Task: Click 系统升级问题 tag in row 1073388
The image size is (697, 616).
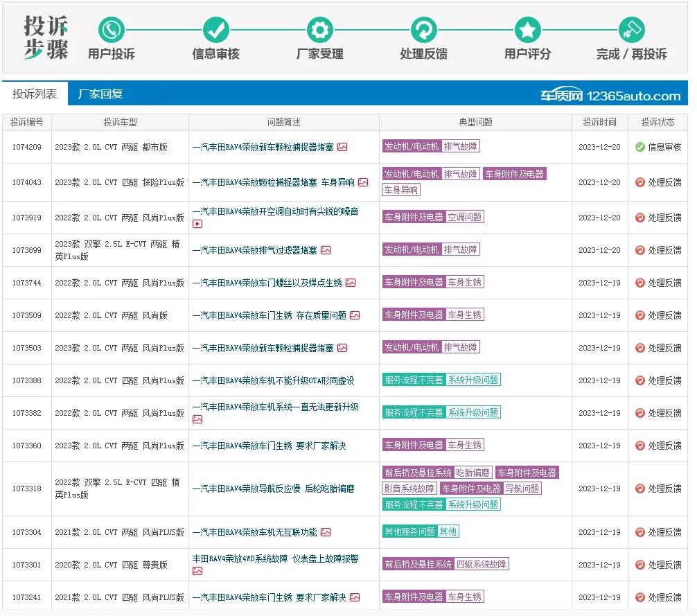Action: [473, 380]
